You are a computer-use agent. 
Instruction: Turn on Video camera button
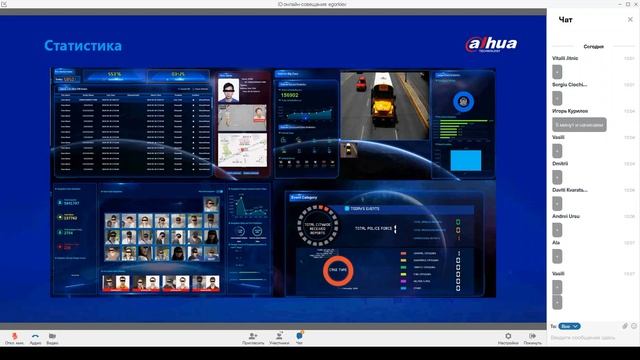tap(52, 338)
